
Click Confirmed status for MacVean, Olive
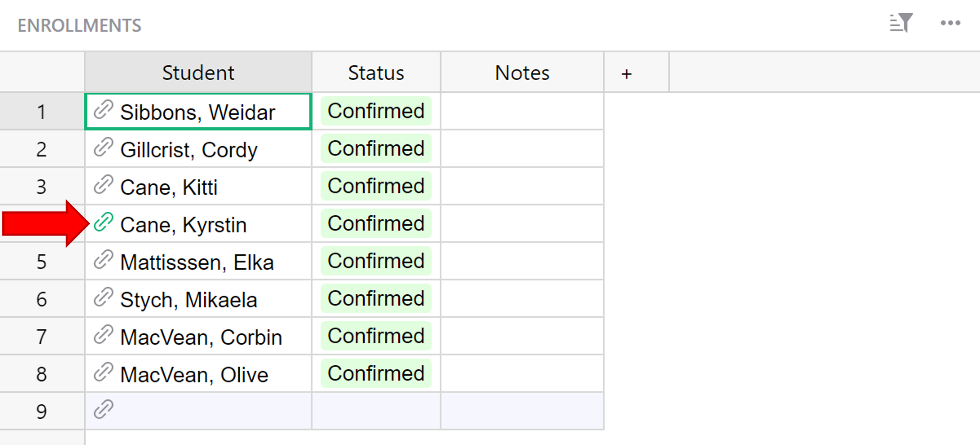pos(376,373)
